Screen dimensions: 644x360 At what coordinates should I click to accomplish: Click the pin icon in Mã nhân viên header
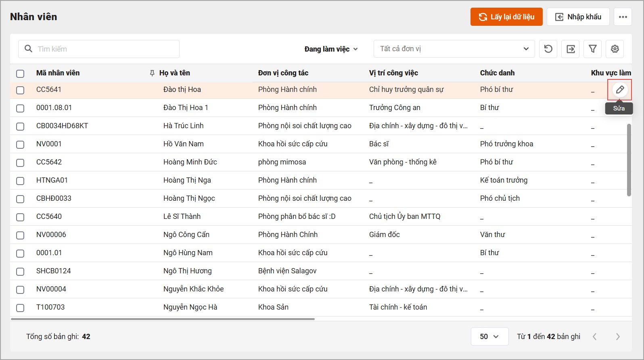(x=152, y=73)
